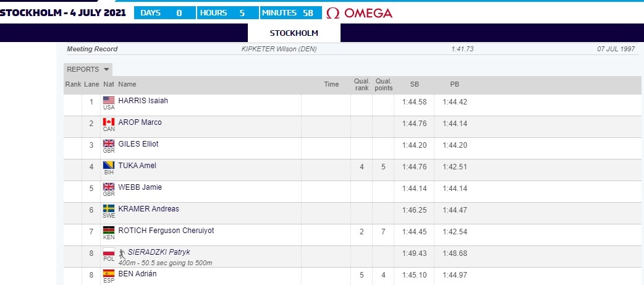
Task: Sort by the Rank column header
Action: tap(73, 85)
